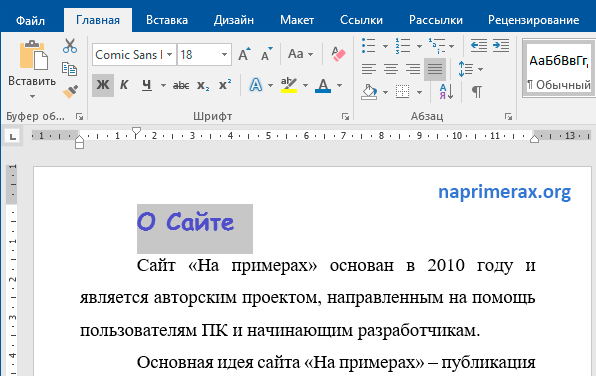
Task: Click the Paste clipboard icon
Action: pyautogui.click(x=33, y=56)
